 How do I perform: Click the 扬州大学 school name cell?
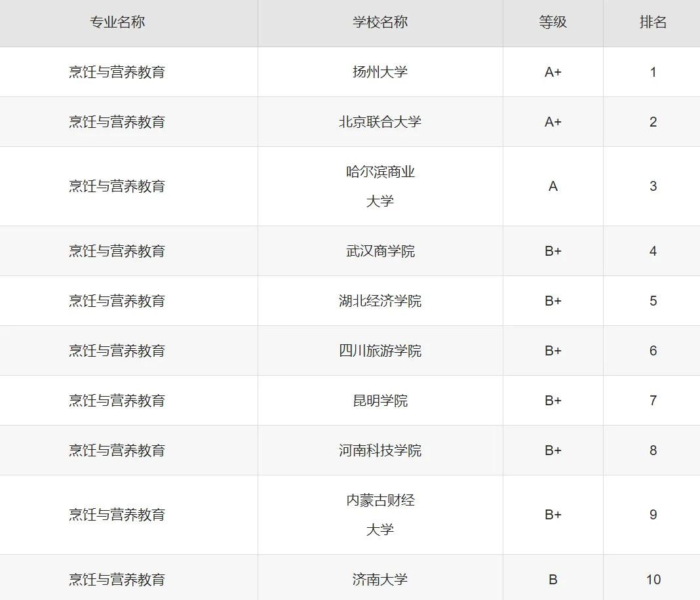[380, 72]
